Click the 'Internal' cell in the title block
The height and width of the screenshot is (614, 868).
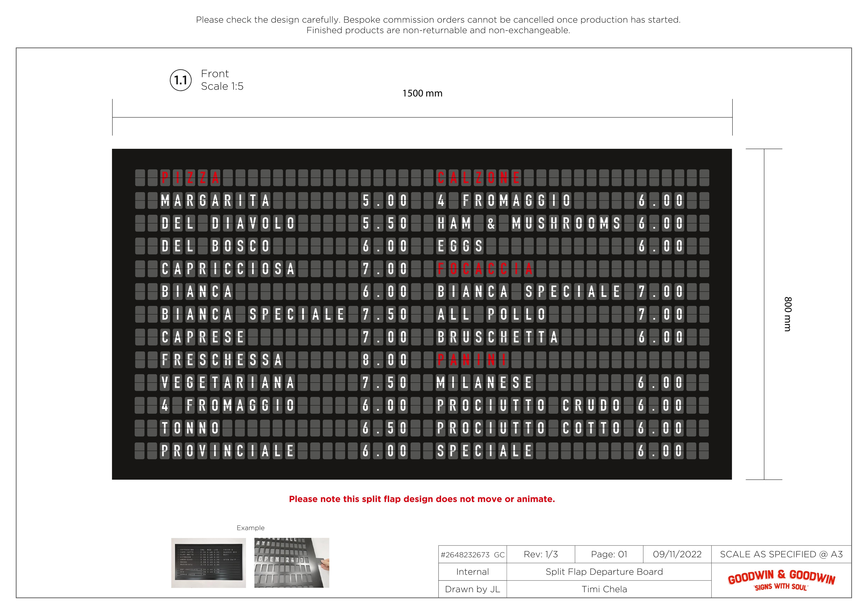pos(473,572)
